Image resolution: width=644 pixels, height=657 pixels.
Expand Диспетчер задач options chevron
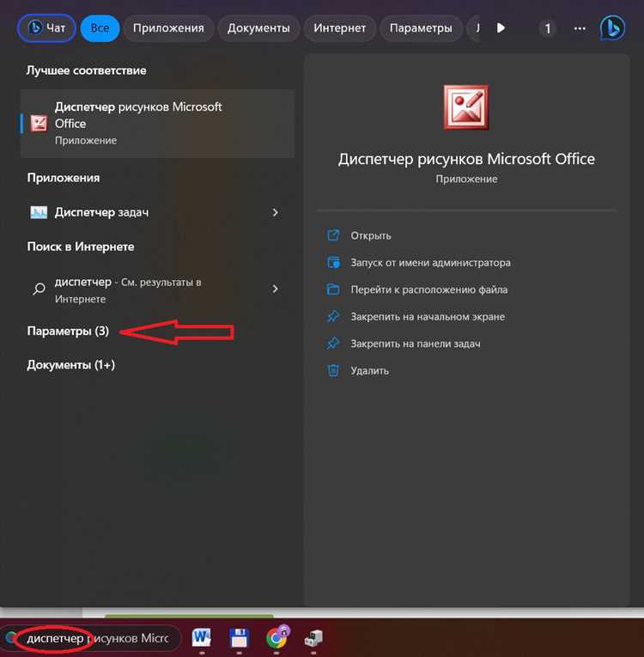[x=276, y=212]
